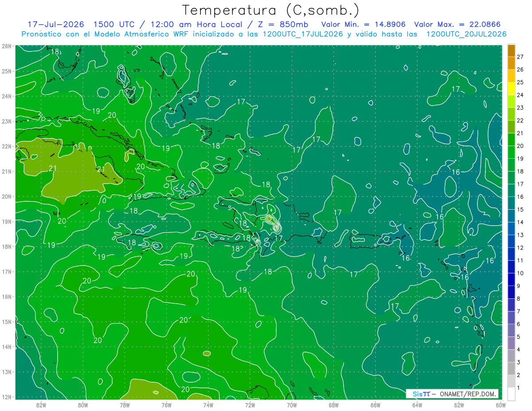This screenshot has height=411, width=532.
Task: Click the "24N" latitude axis label
Action: pyautogui.click(x=6, y=96)
